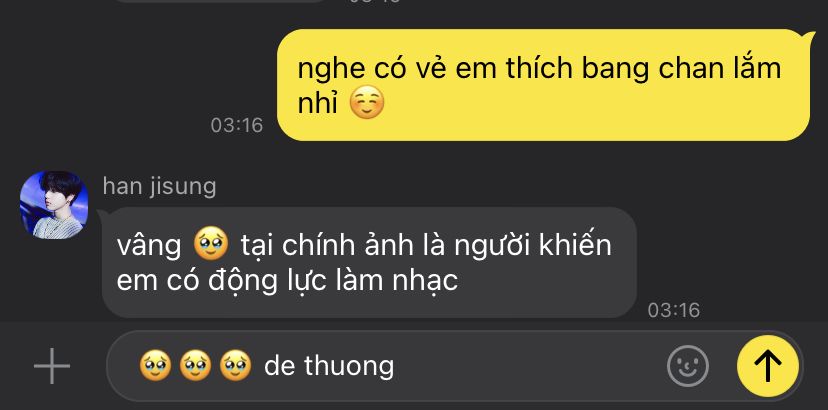828x410 pixels.
Task: Click the second pleading emoji in input
Action: [195, 366]
